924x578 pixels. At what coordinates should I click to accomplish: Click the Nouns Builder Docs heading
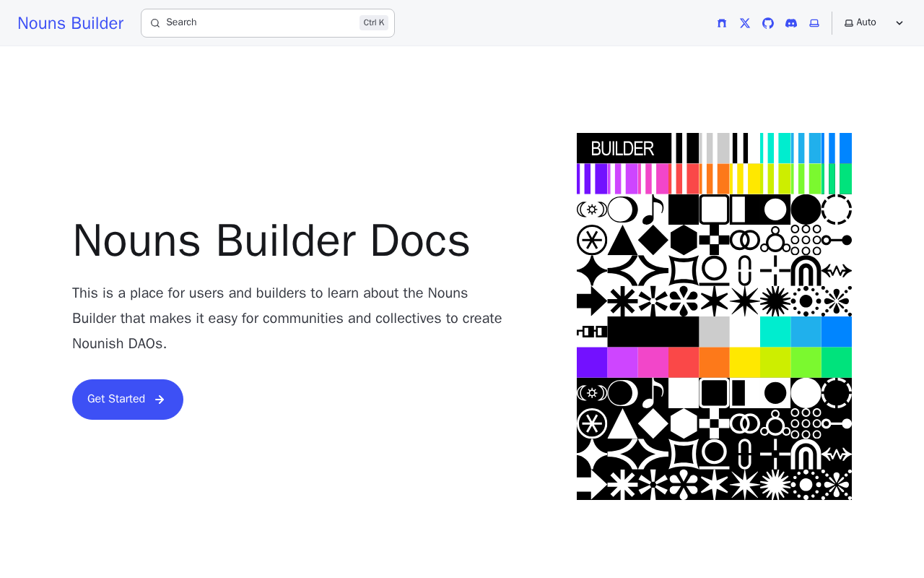271,241
